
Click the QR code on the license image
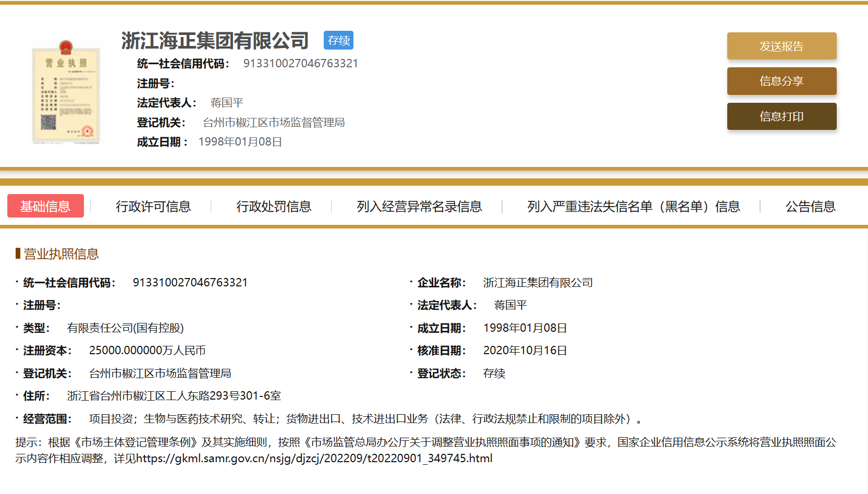point(50,121)
